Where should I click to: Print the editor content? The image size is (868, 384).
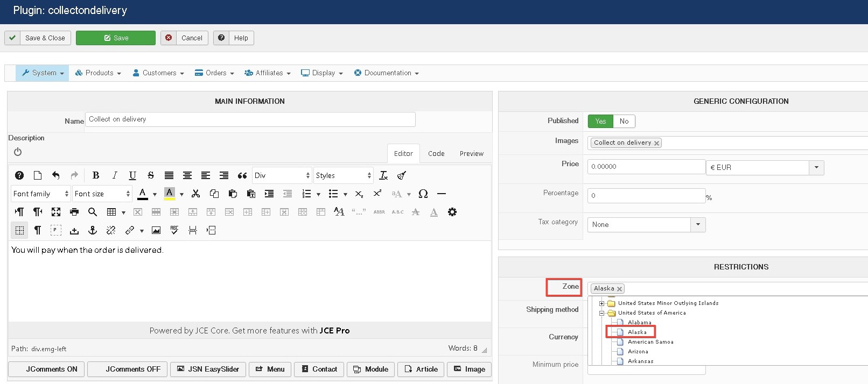coord(74,212)
